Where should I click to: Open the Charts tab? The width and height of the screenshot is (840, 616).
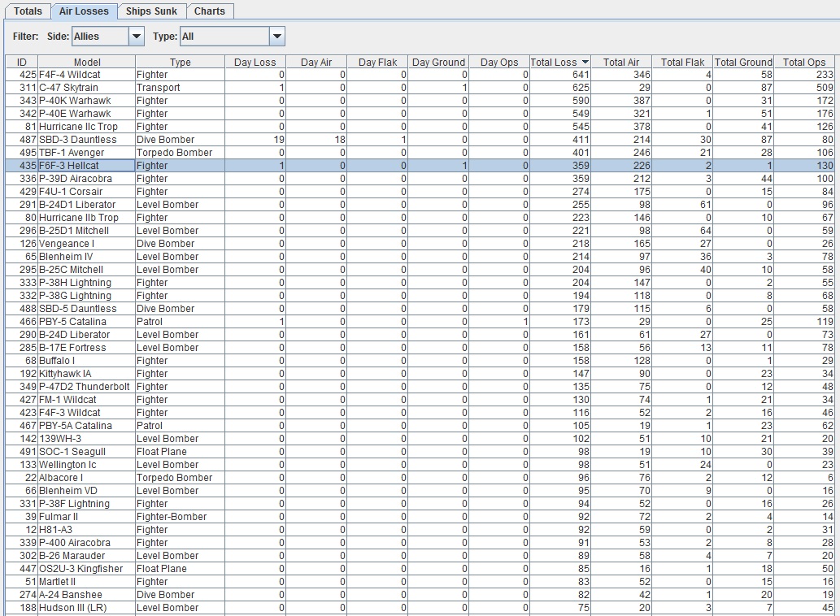[x=210, y=11]
